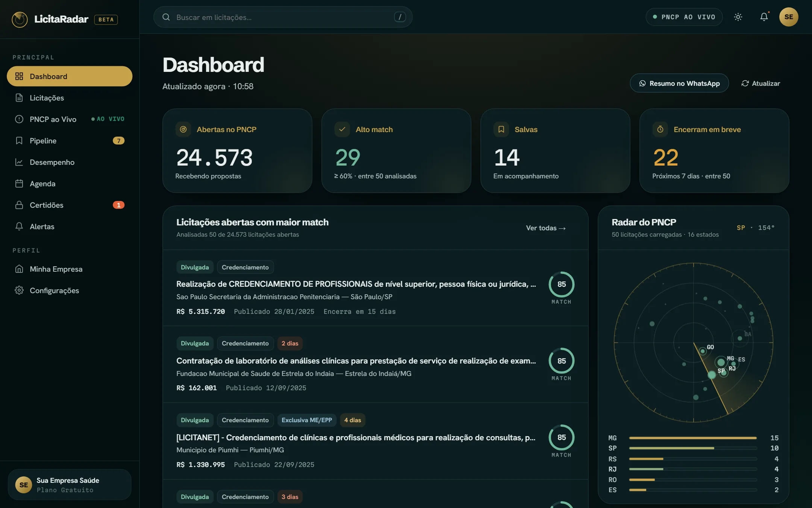Click the Desempenho chart icon
Image resolution: width=812 pixels, height=508 pixels.
click(x=19, y=162)
